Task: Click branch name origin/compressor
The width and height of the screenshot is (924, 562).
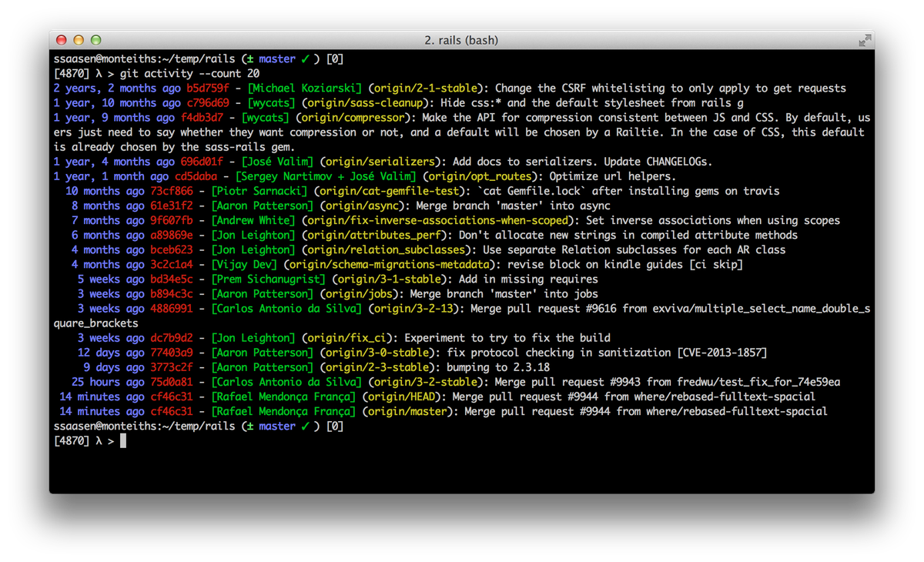Action: click(353, 118)
